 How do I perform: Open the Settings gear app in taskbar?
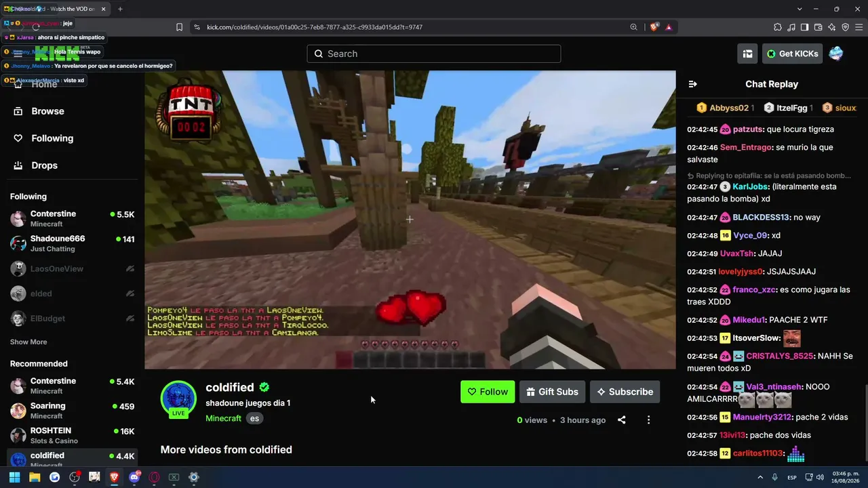coord(194,477)
